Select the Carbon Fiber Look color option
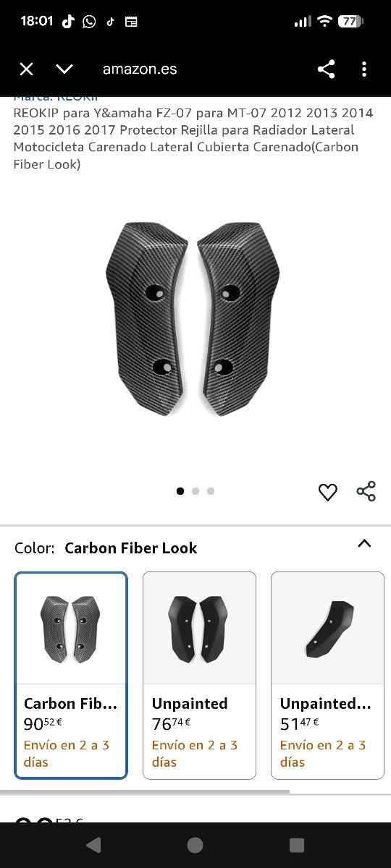This screenshot has height=868, width=391. (71, 675)
